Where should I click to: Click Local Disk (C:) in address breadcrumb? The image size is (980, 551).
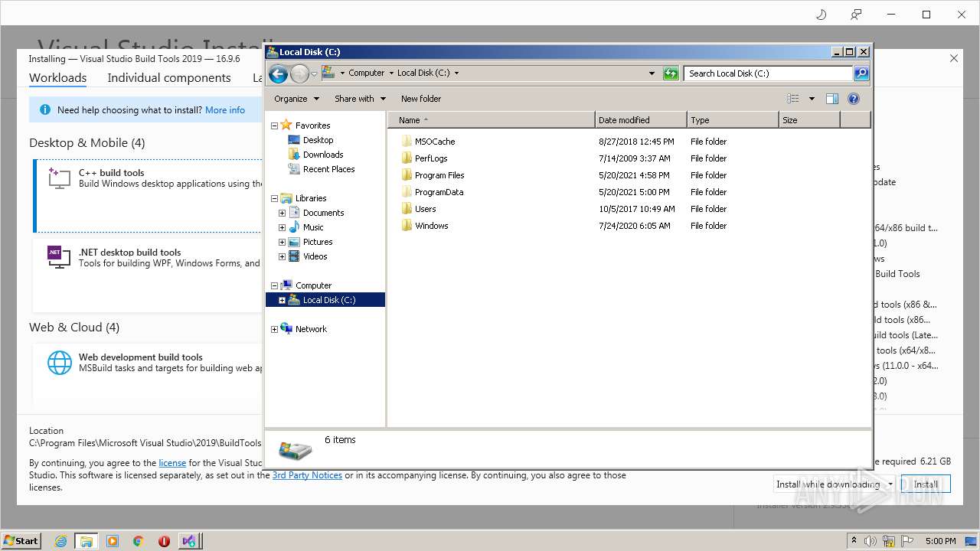click(423, 73)
